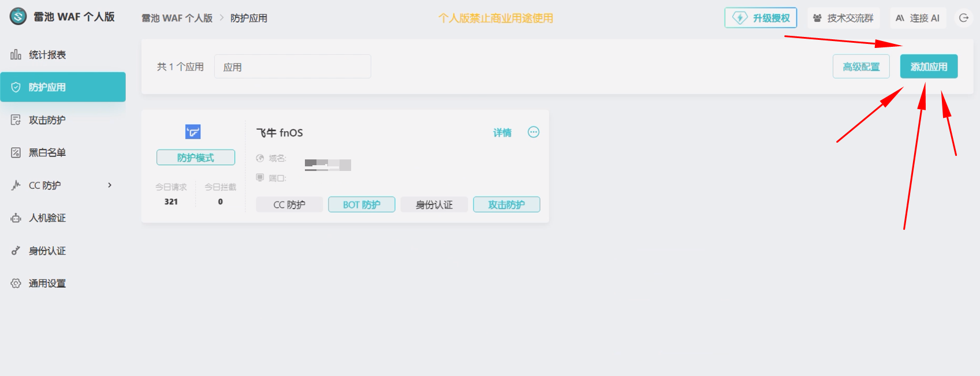The height and width of the screenshot is (376, 980).
Task: Click the diamond icon in 升级授权
Action: 740,18
